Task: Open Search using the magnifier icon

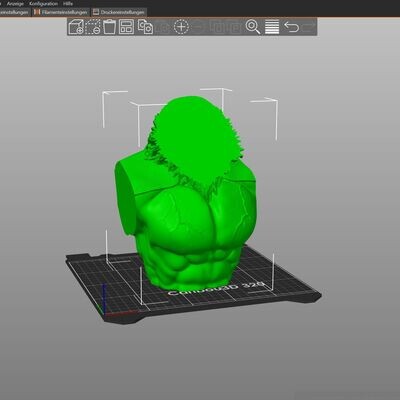Action: pyautogui.click(x=253, y=27)
